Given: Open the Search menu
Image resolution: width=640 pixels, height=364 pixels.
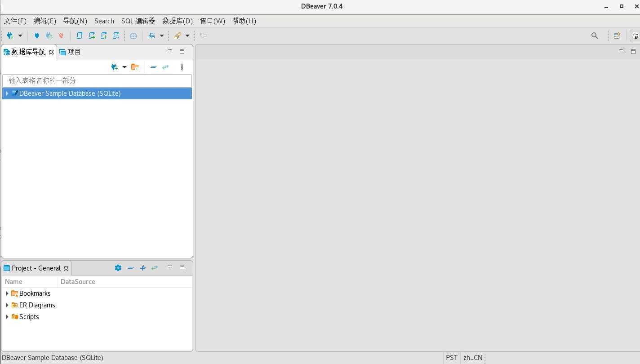Looking at the screenshot, I should pos(104,21).
